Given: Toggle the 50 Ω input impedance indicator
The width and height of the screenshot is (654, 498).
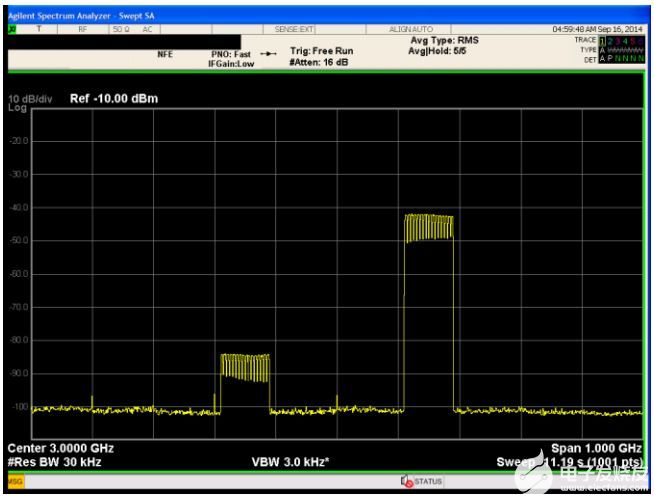Looking at the screenshot, I should (x=119, y=30).
